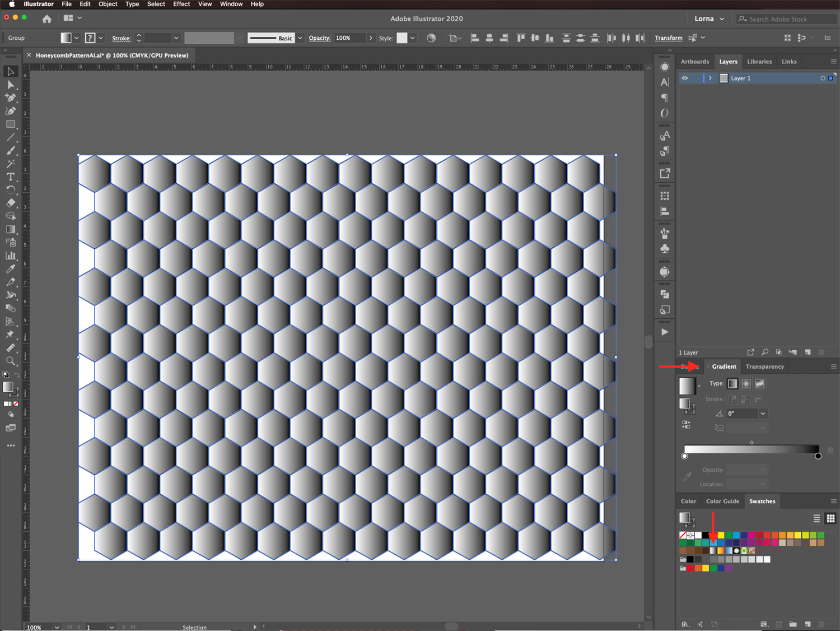Switch swatches to list view
Viewport: 840px width, 631px height.
[x=816, y=518]
